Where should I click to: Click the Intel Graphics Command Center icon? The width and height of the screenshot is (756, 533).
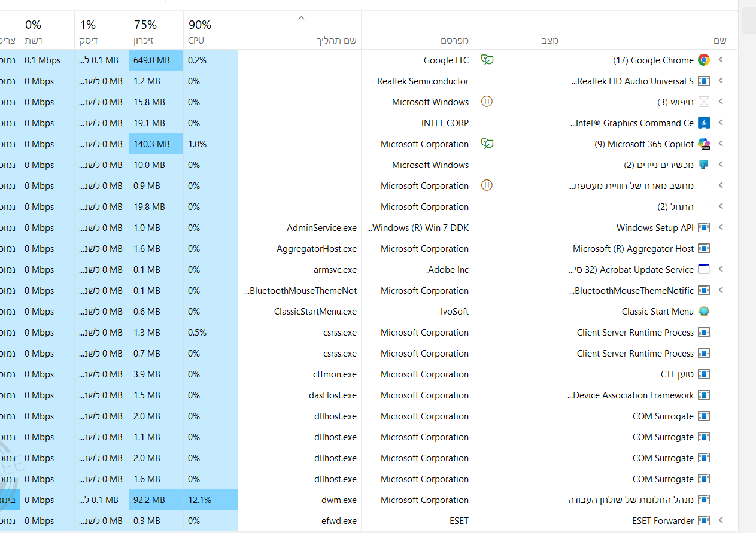(x=704, y=123)
